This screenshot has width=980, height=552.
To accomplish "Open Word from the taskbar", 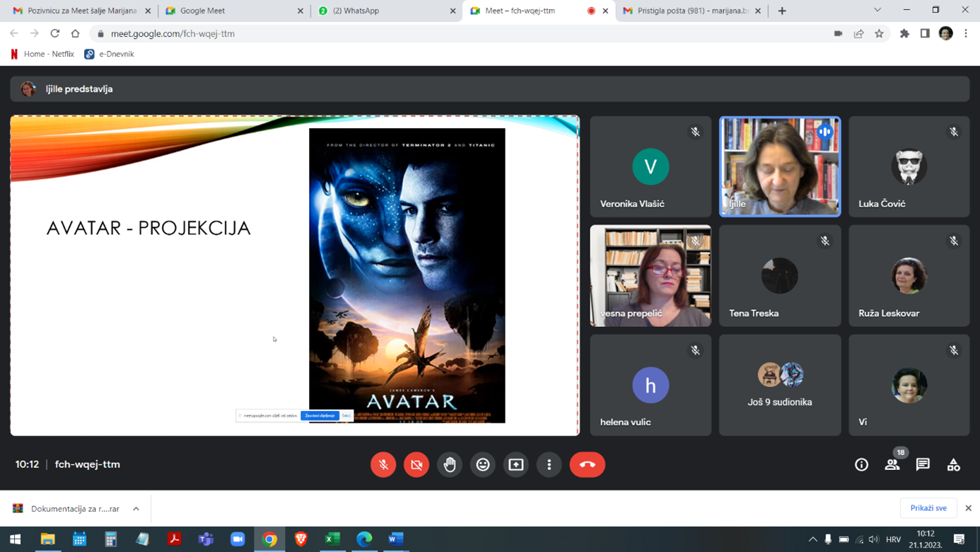I will pos(396,539).
